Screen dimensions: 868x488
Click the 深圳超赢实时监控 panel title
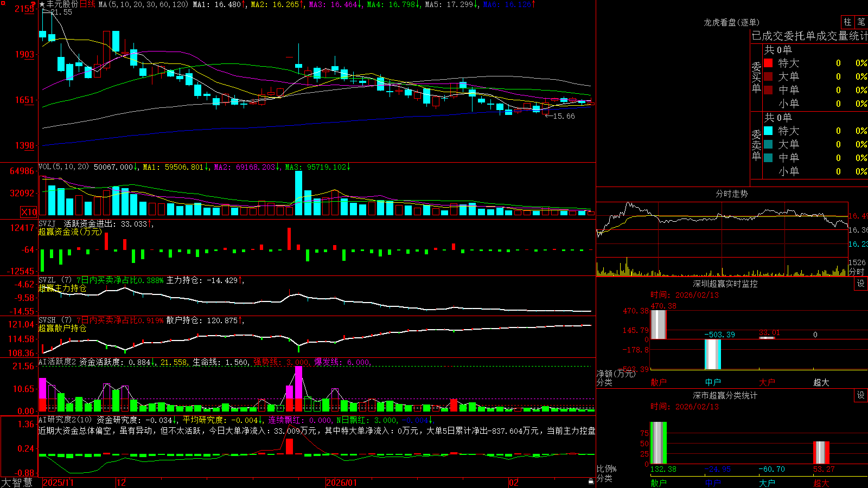pyautogui.click(x=725, y=284)
